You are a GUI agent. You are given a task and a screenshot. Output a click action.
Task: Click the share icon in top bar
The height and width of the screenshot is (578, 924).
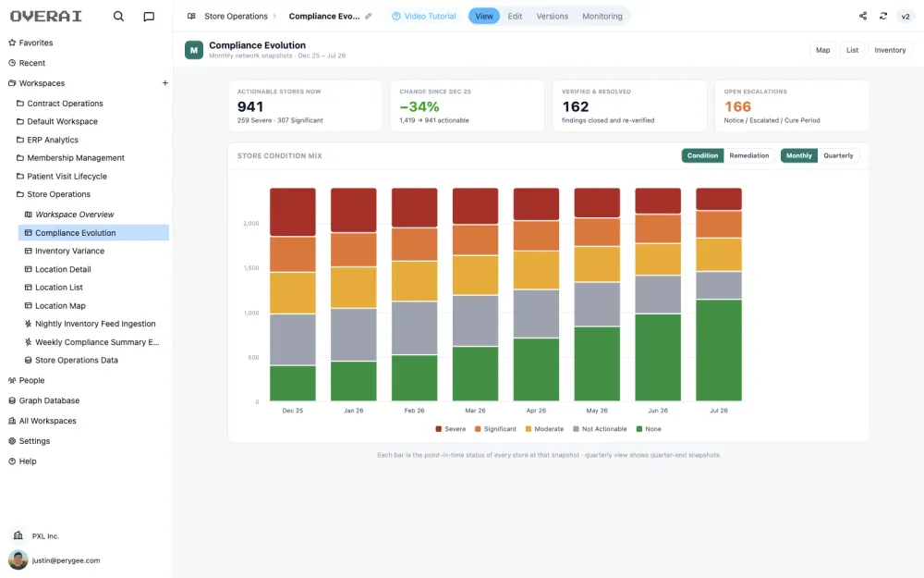click(x=863, y=16)
